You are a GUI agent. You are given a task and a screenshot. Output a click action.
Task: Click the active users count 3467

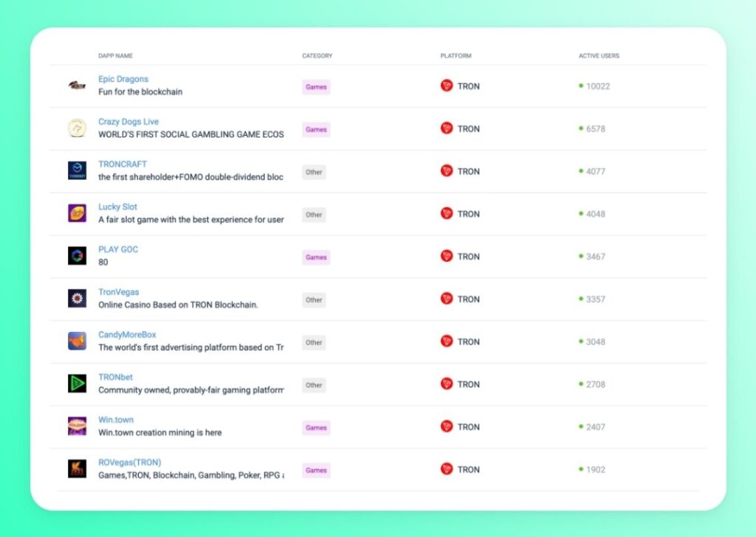pos(596,257)
